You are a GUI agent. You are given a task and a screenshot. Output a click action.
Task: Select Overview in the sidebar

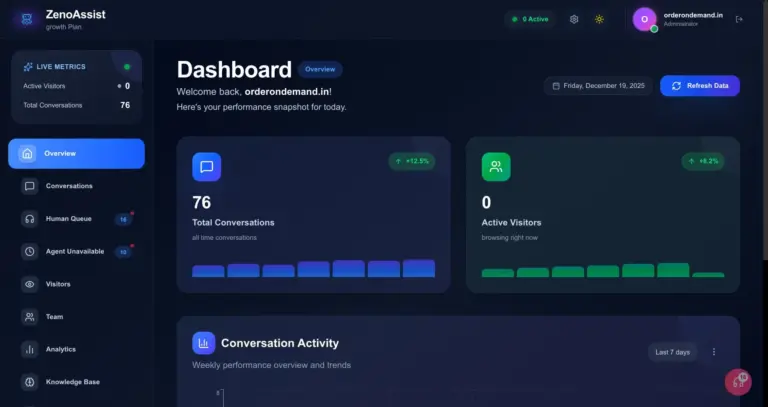pyautogui.click(x=76, y=154)
